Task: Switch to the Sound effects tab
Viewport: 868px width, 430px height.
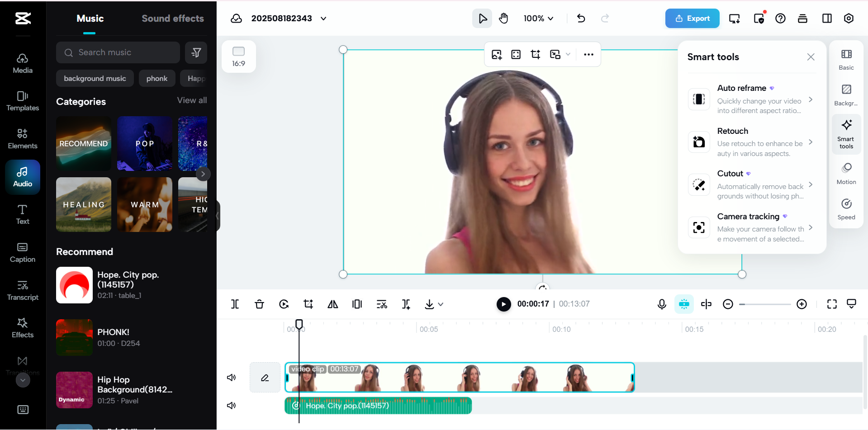Action: point(173,18)
